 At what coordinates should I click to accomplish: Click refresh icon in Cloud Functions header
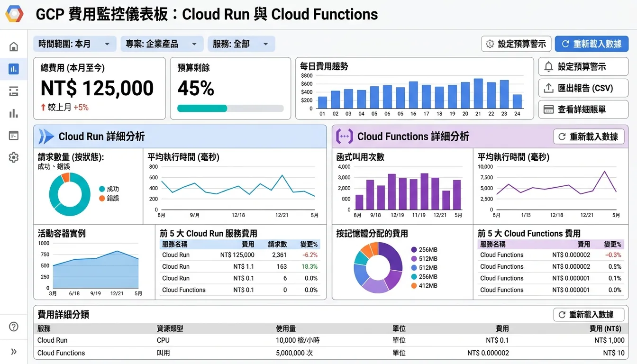tap(562, 136)
